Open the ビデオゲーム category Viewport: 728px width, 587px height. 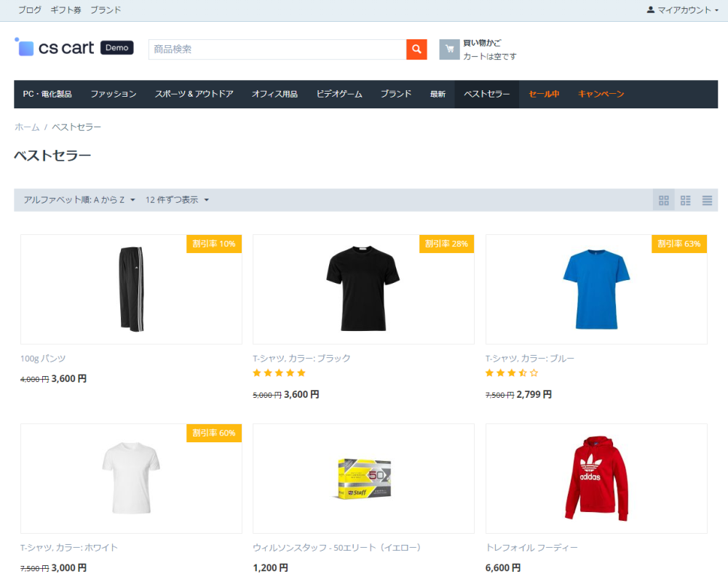(339, 95)
